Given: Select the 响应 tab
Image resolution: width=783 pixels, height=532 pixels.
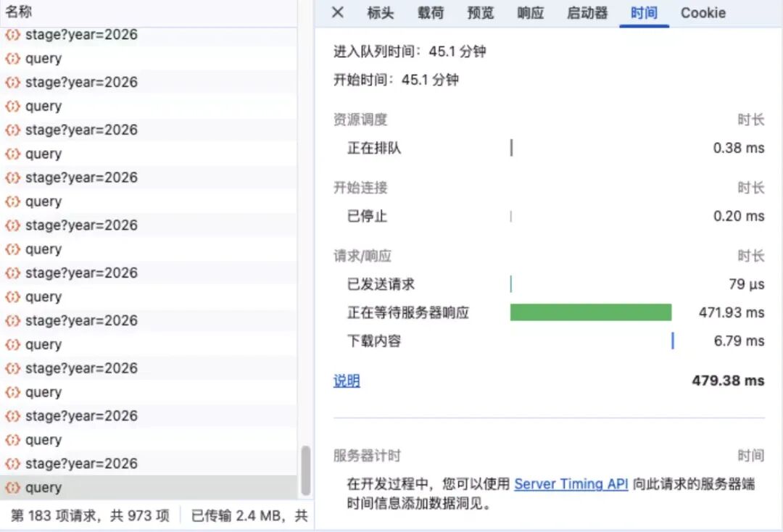Looking at the screenshot, I should (530, 13).
